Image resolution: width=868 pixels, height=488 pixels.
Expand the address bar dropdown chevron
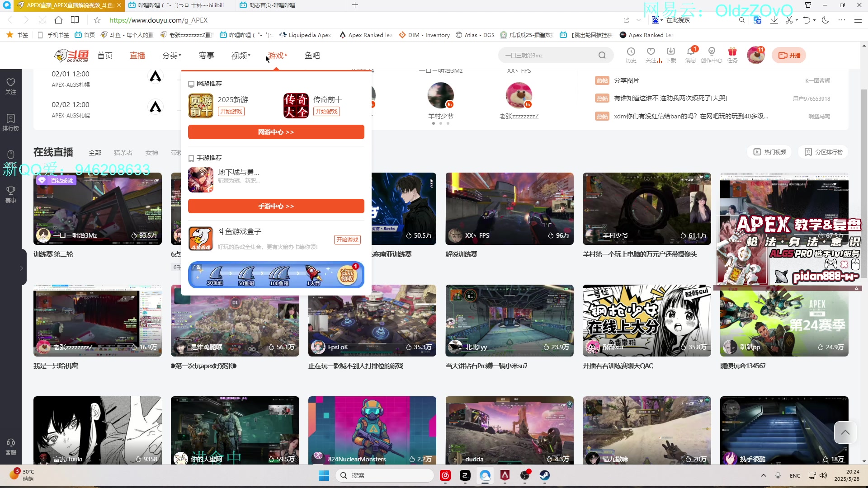tap(638, 20)
